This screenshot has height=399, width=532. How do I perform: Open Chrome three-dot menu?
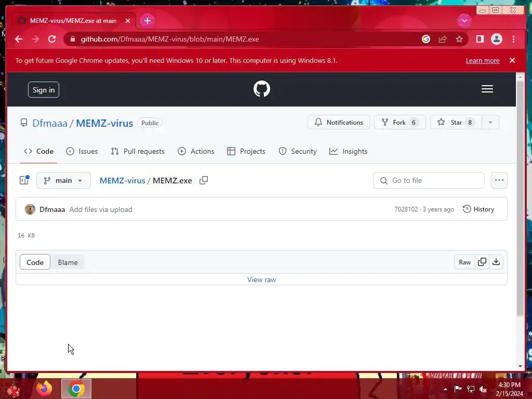click(x=513, y=39)
